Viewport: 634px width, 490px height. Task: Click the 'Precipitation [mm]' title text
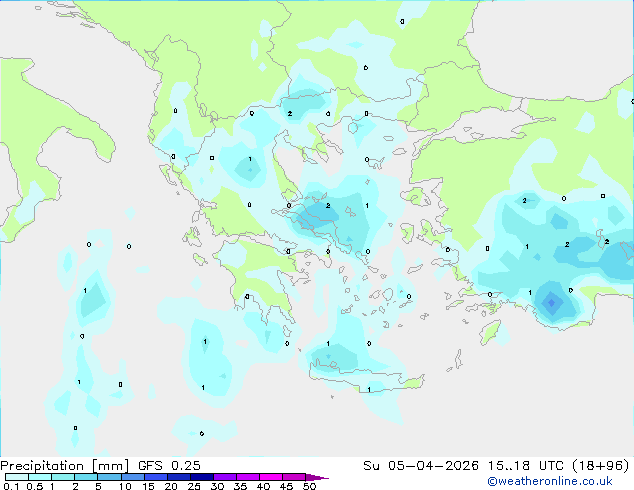[64, 466]
